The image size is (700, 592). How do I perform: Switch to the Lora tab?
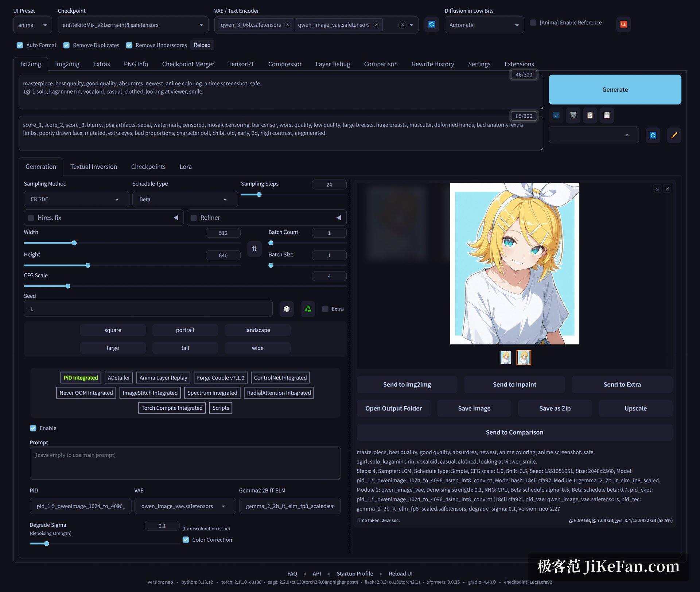pos(186,167)
